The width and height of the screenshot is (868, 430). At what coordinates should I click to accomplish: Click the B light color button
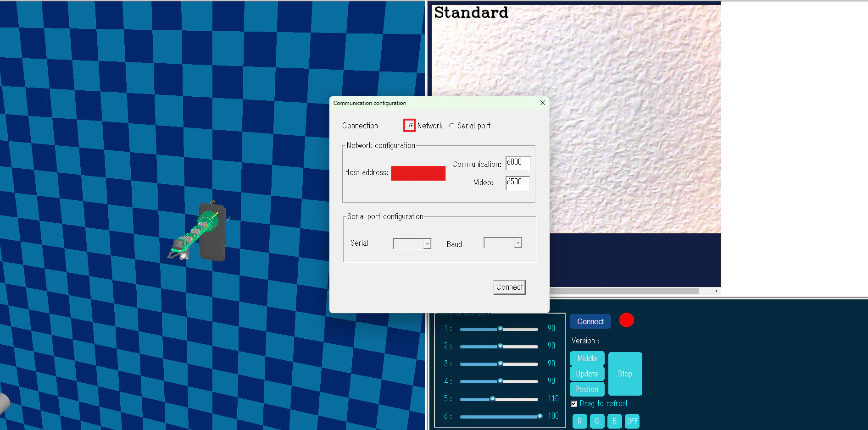[x=614, y=421]
